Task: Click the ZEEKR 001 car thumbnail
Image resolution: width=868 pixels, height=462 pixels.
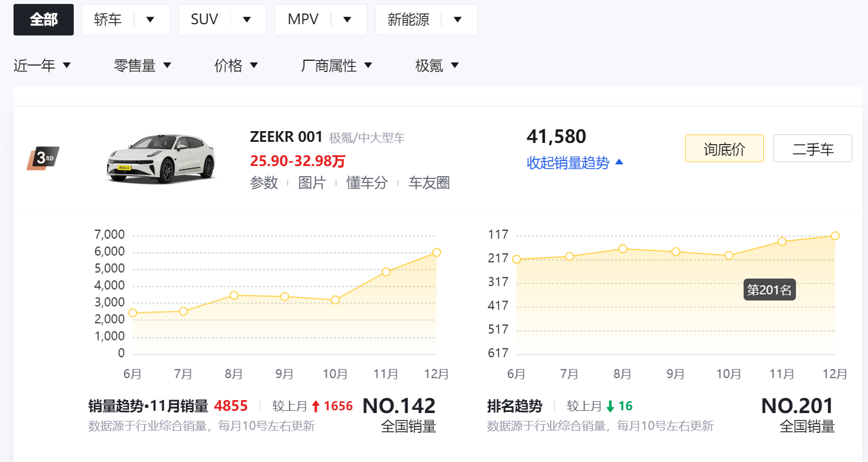Action: (x=162, y=159)
